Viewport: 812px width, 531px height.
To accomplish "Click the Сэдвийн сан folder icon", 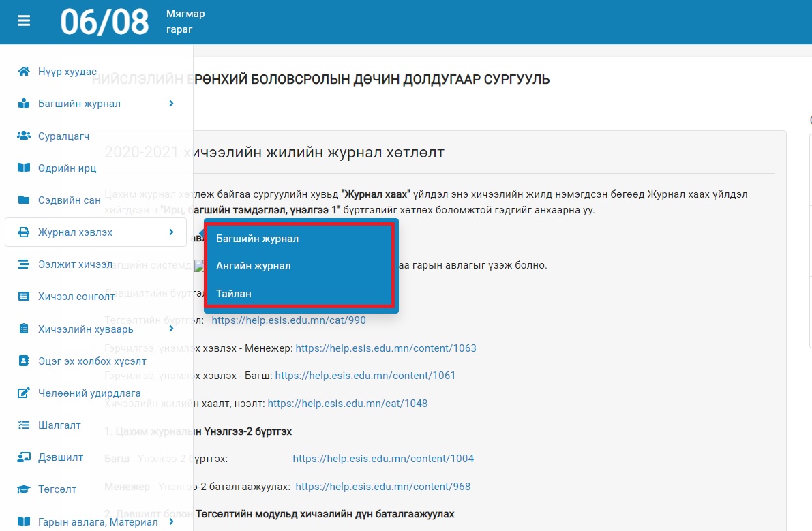I will click(24, 200).
